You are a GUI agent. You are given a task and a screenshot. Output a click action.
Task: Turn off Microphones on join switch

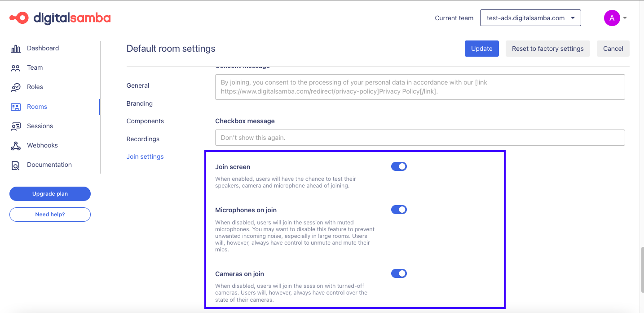click(399, 210)
